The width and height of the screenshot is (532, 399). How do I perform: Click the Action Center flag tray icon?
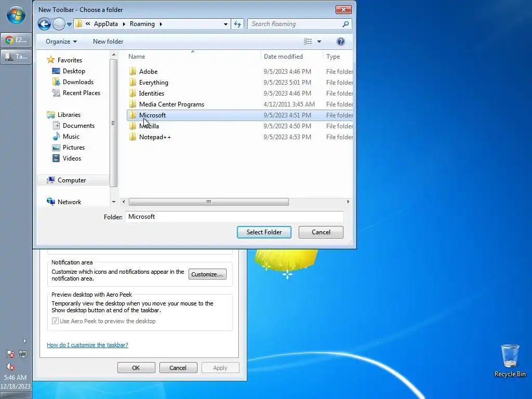(x=10, y=354)
